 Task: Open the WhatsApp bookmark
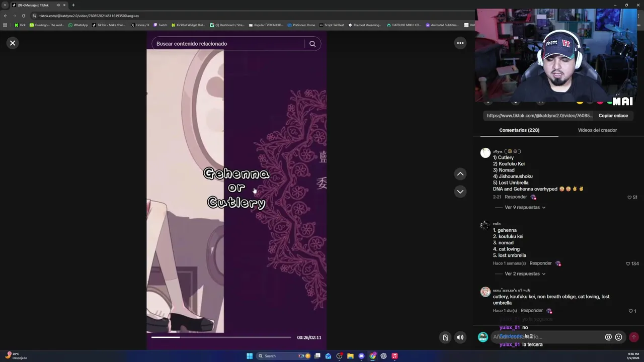78,25
